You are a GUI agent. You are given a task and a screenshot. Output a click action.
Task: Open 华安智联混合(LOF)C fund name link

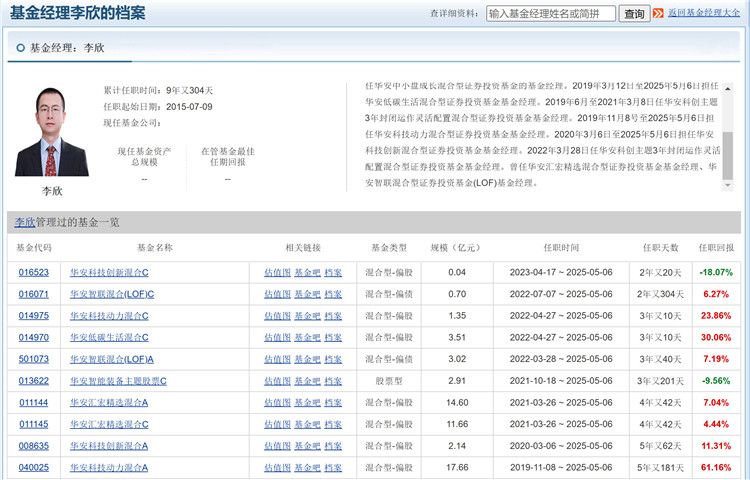112,294
